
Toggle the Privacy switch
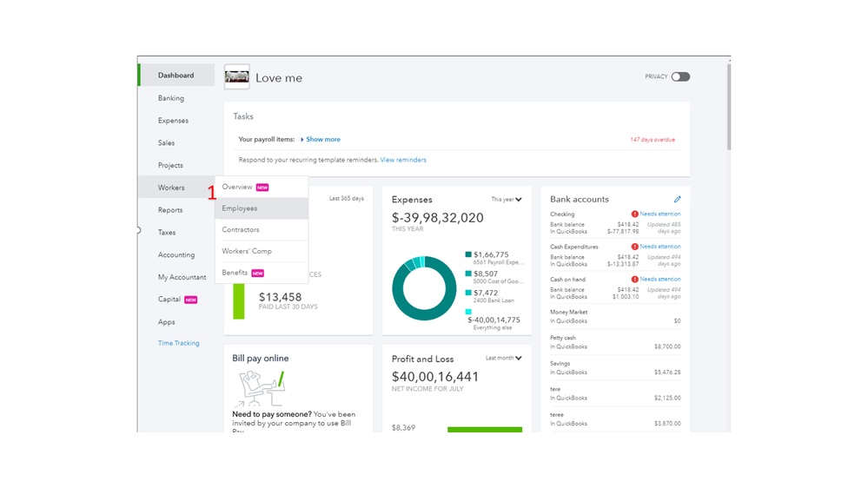tap(680, 77)
